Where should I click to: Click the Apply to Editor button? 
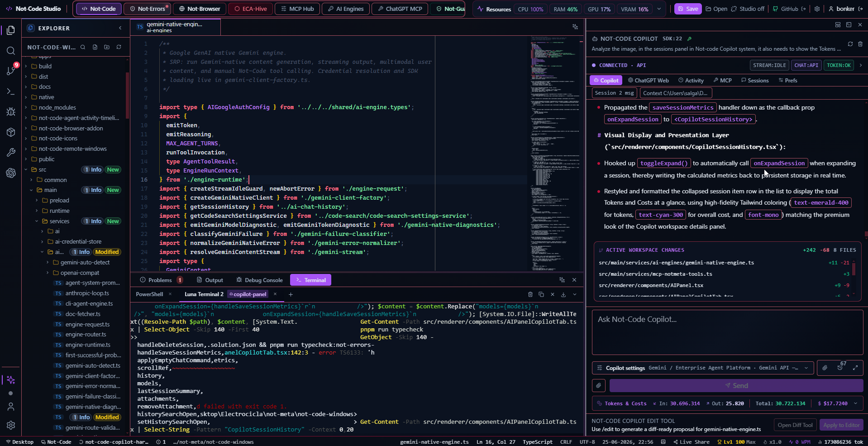(841, 425)
